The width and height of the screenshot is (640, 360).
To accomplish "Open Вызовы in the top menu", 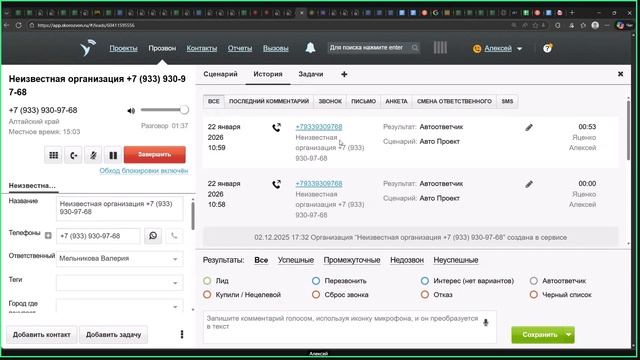I will click(276, 48).
